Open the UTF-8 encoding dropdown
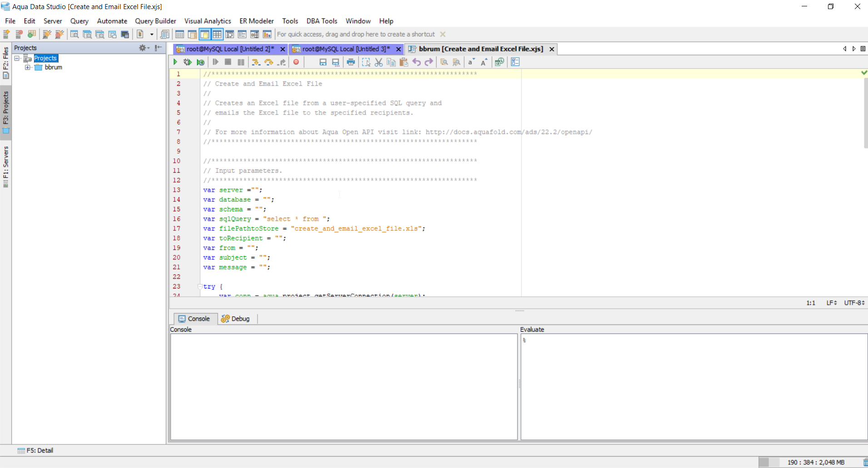This screenshot has height=468, width=868. [854, 303]
